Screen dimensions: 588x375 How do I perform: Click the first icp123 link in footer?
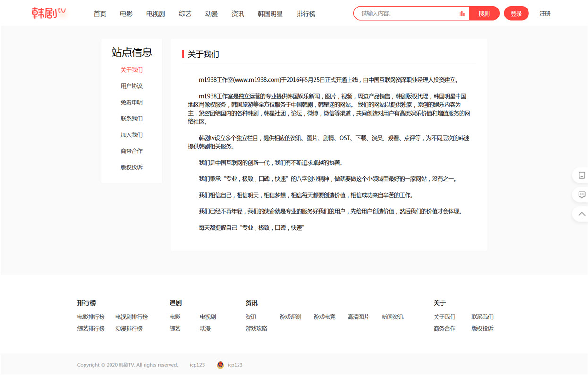click(x=197, y=365)
